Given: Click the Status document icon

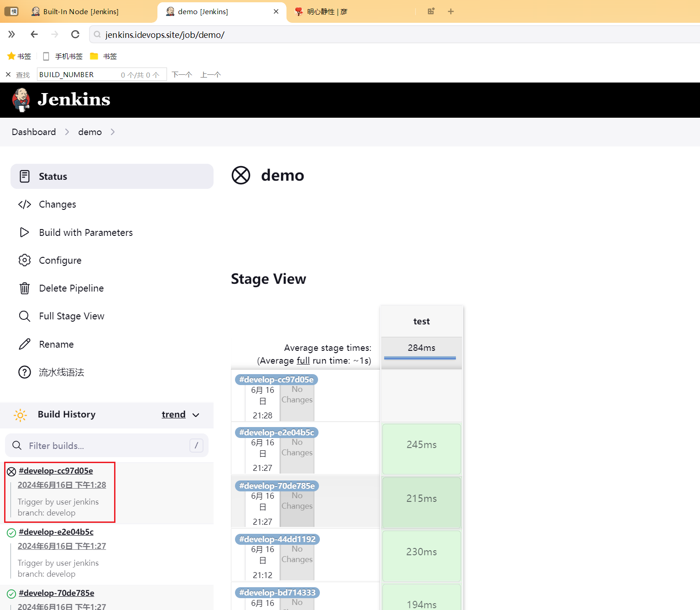Looking at the screenshot, I should point(25,176).
